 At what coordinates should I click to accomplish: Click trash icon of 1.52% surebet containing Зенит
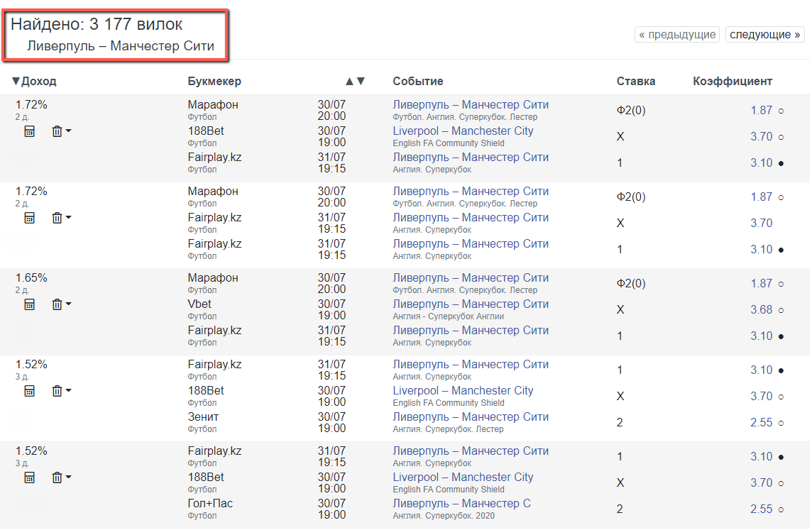pyautogui.click(x=57, y=391)
